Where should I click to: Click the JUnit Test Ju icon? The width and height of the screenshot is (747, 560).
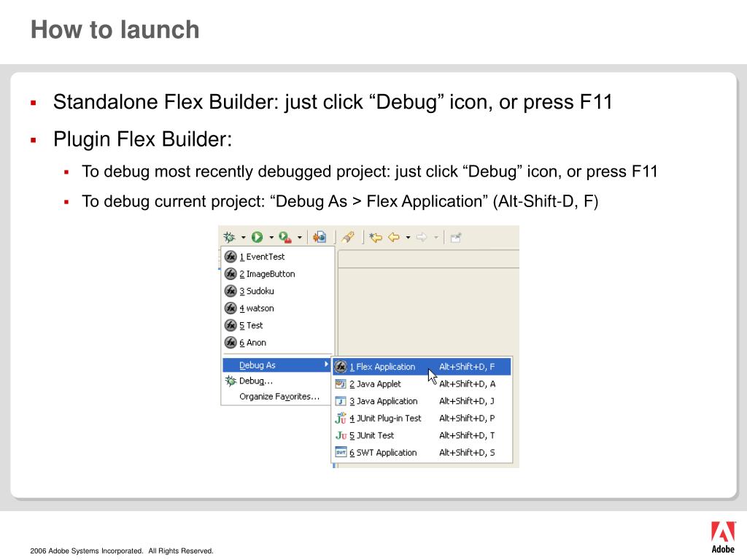click(x=341, y=435)
